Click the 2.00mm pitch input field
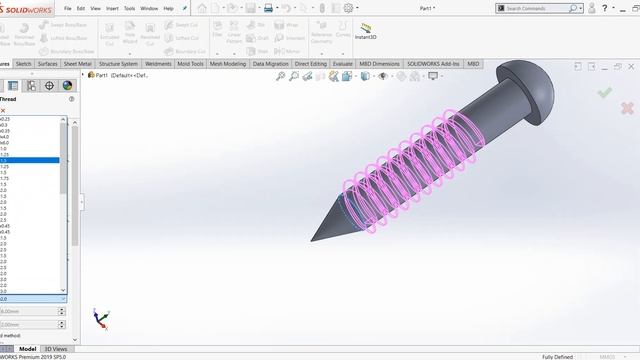Viewport: 640px width, 360px height. (x=29, y=324)
